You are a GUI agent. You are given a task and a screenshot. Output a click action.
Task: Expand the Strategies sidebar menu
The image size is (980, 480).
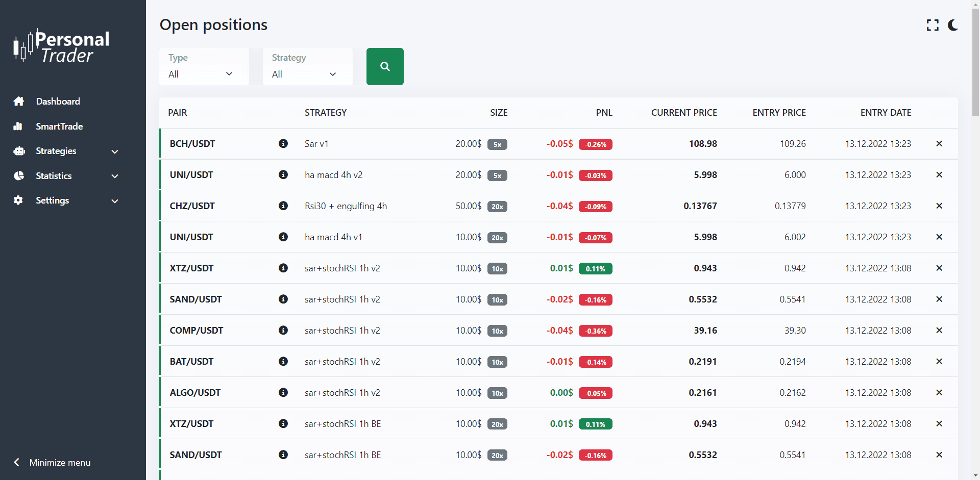(x=66, y=151)
